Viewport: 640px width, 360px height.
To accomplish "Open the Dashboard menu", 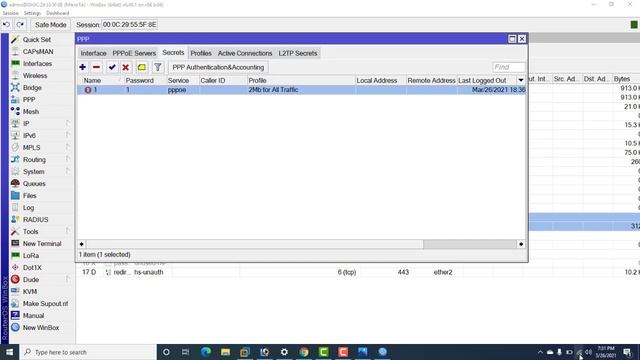I will click(58, 13).
